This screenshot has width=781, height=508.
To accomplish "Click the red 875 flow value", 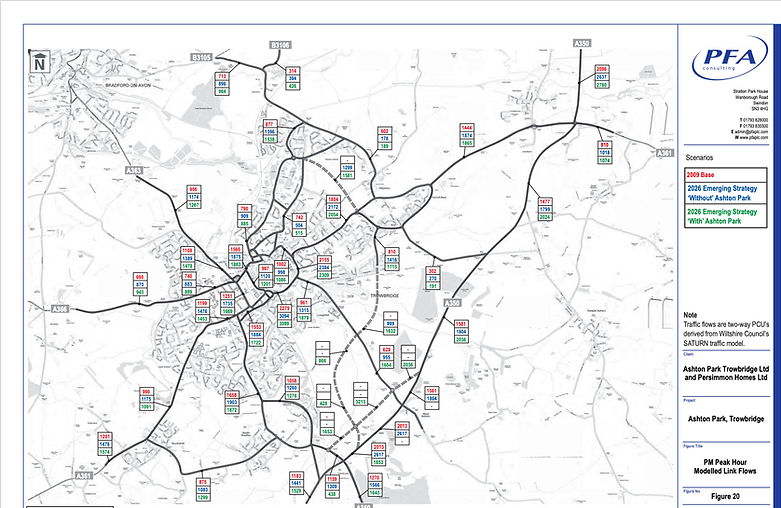I will [203, 482].
